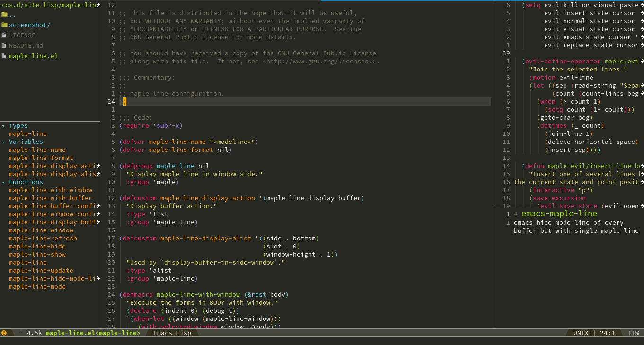644x345 pixels.
Task: Jump to maple-line-format variable
Action: pos(41,158)
